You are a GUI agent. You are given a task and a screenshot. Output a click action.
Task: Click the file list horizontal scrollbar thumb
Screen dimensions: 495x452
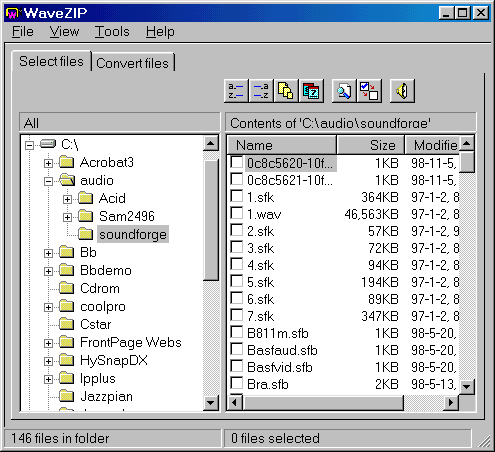point(323,402)
